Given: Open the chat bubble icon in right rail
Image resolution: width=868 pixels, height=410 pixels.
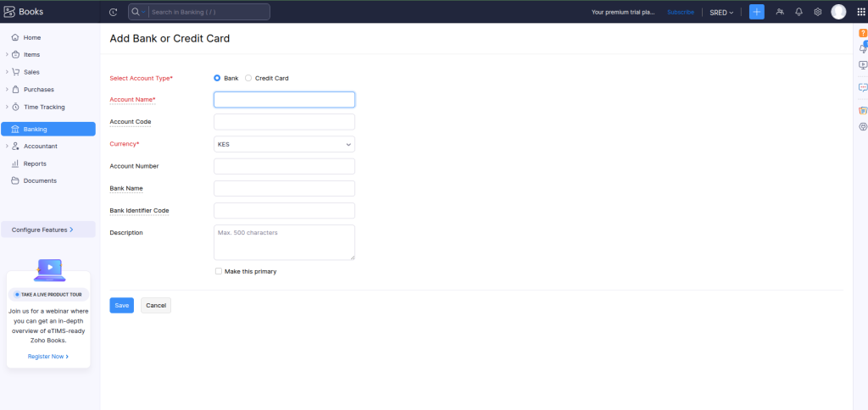Looking at the screenshot, I should coord(862,87).
